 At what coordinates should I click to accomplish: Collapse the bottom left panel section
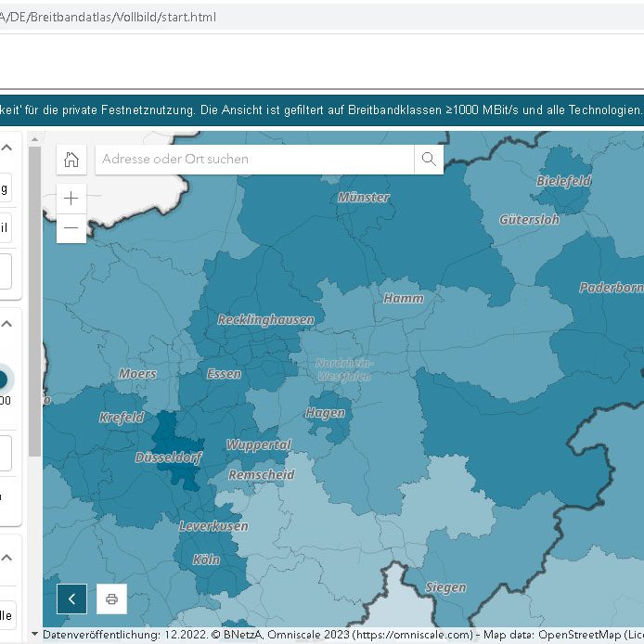(x=6, y=558)
